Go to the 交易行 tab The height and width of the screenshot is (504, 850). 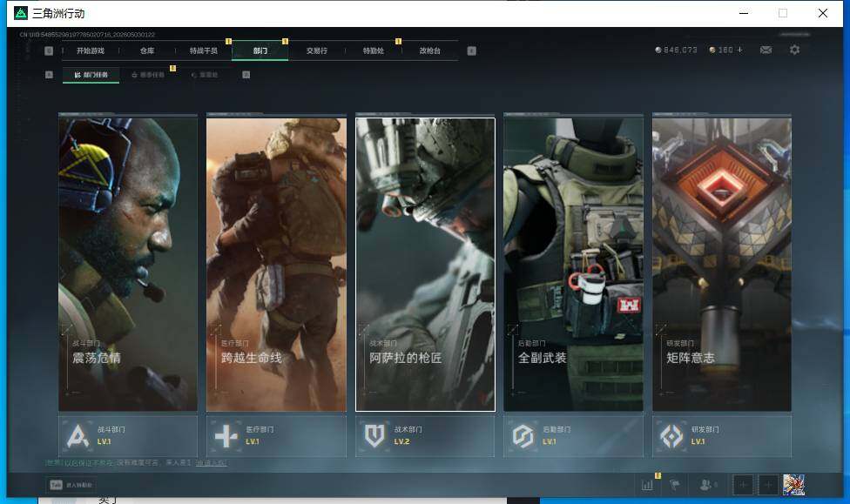pyautogui.click(x=317, y=50)
